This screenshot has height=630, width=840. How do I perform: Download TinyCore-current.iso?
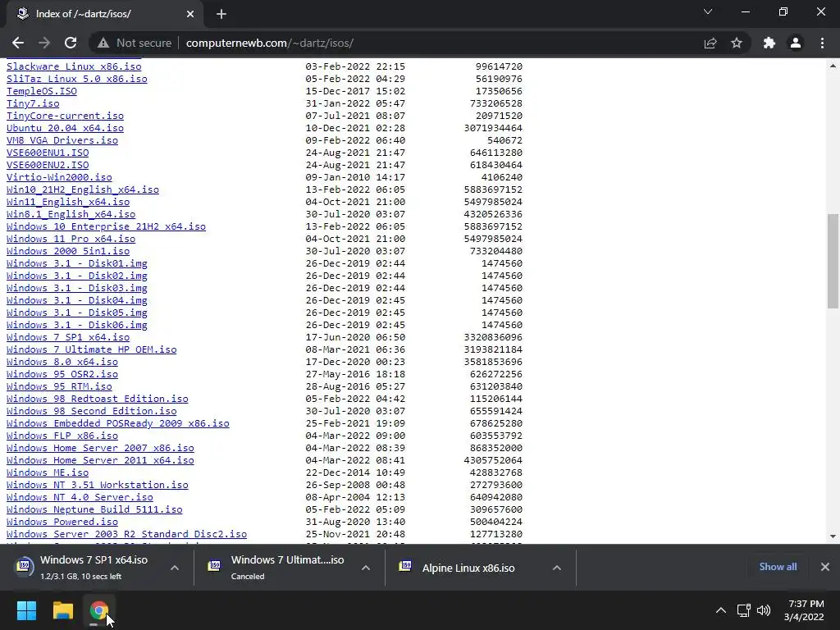click(65, 116)
